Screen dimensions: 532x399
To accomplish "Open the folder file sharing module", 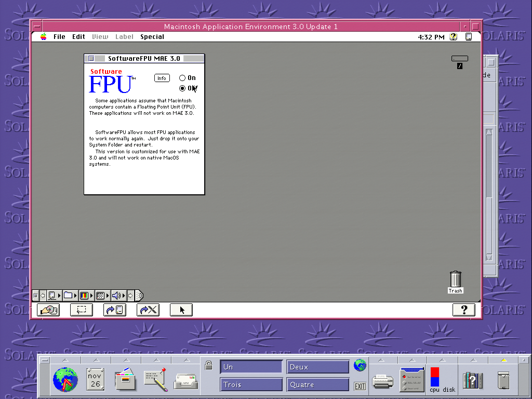I will (x=70, y=296).
